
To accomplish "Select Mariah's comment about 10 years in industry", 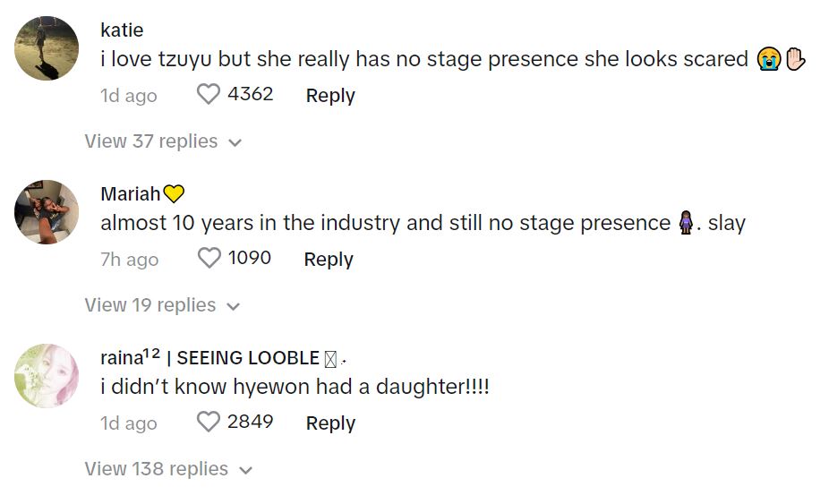I will 385,223.
